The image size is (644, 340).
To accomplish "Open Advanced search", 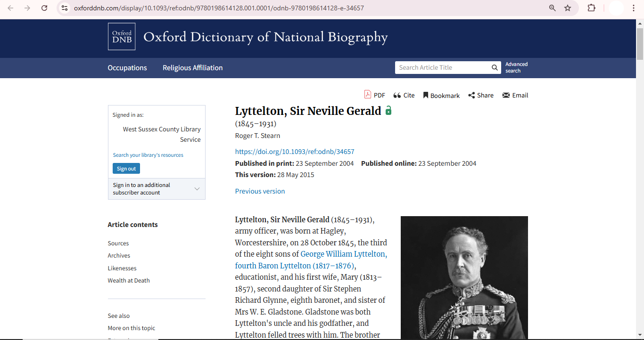I will point(516,67).
